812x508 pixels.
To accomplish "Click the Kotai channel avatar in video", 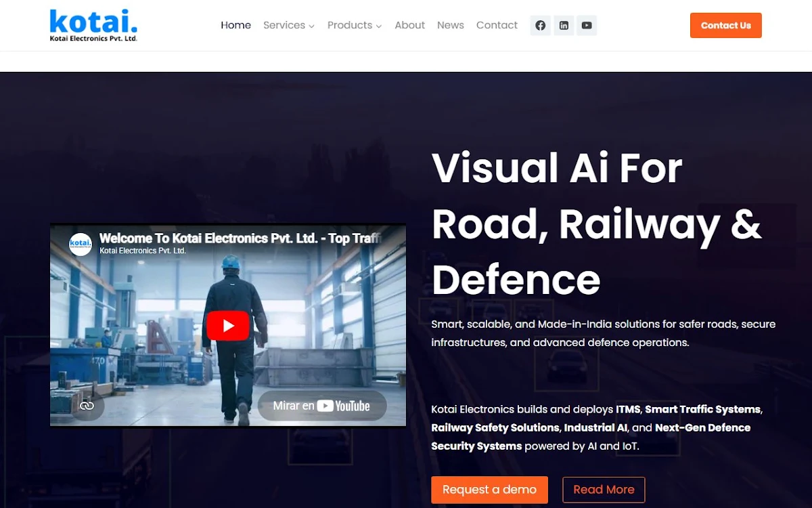I will tap(81, 244).
